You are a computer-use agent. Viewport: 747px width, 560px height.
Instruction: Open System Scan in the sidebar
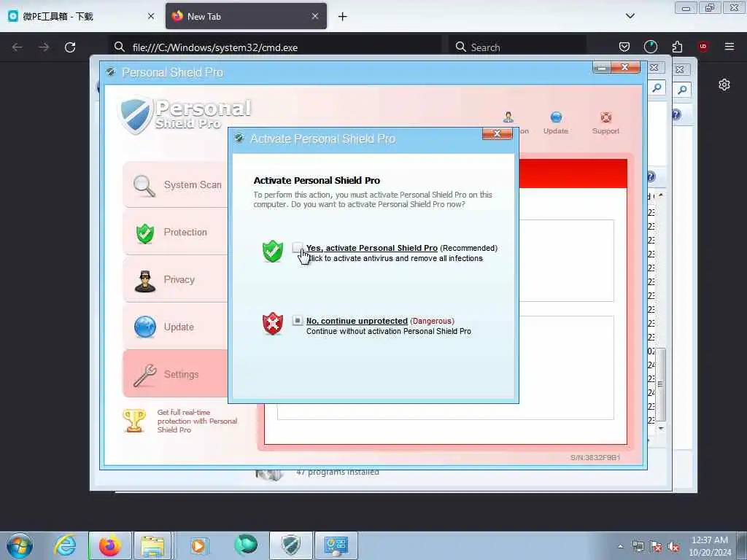[x=176, y=184]
